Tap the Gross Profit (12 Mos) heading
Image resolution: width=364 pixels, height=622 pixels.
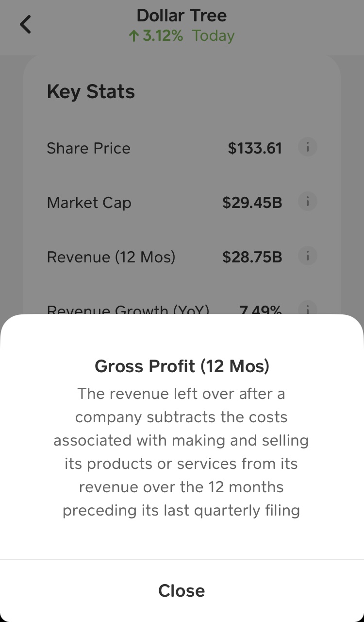coord(182,366)
